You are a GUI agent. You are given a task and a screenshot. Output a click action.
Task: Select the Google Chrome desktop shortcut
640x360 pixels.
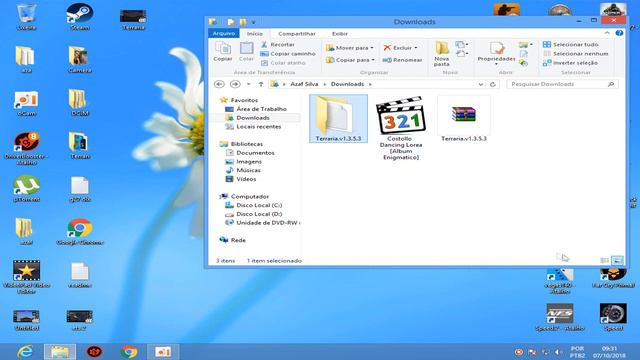(x=80, y=231)
